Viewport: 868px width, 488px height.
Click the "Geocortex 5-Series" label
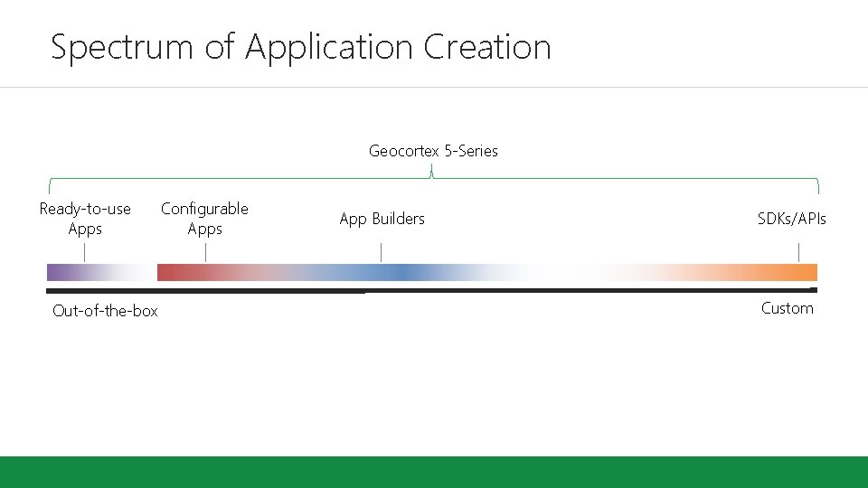[433, 151]
